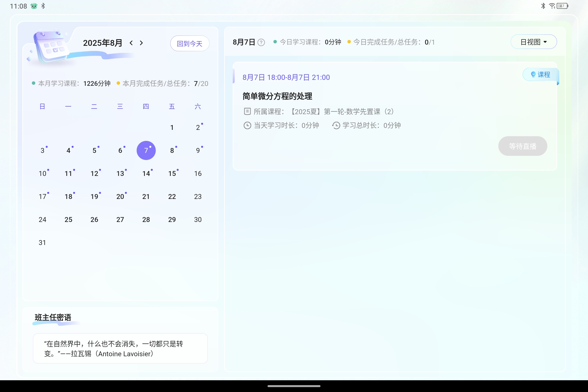This screenshot has width=588, height=392.
Task: Click the 本月学习课程 1226分钟 stat
Action: pos(71,84)
